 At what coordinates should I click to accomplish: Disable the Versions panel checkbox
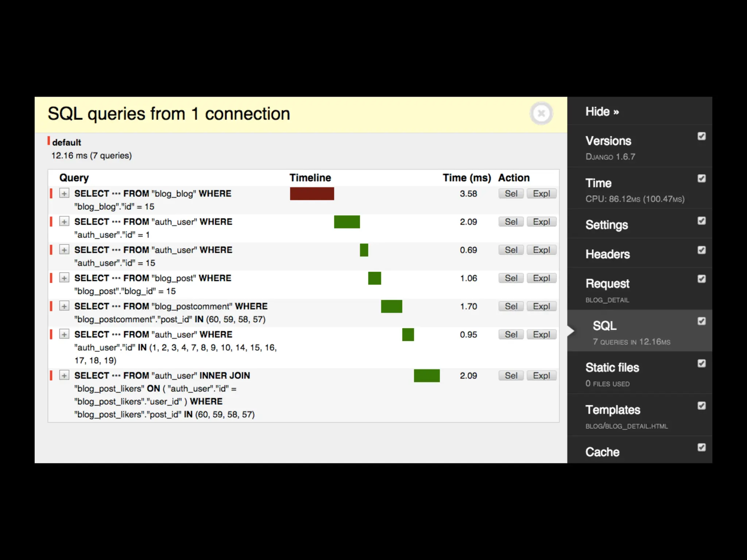(701, 136)
